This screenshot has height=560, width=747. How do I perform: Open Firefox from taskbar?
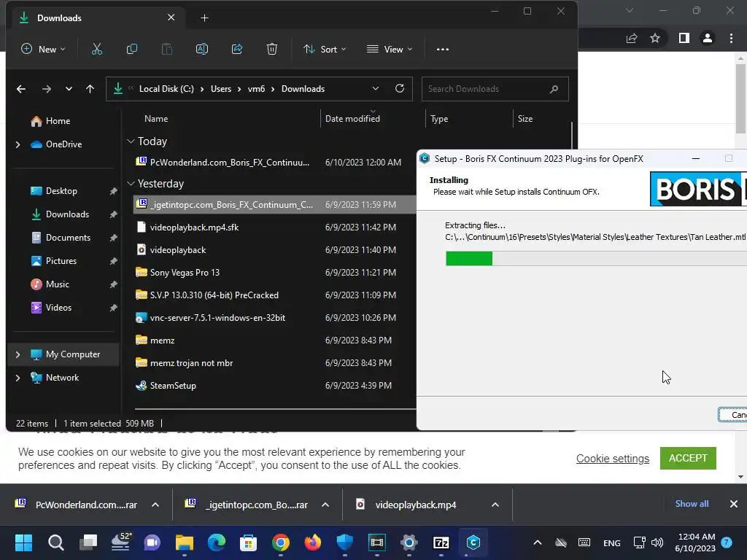pos(313,542)
